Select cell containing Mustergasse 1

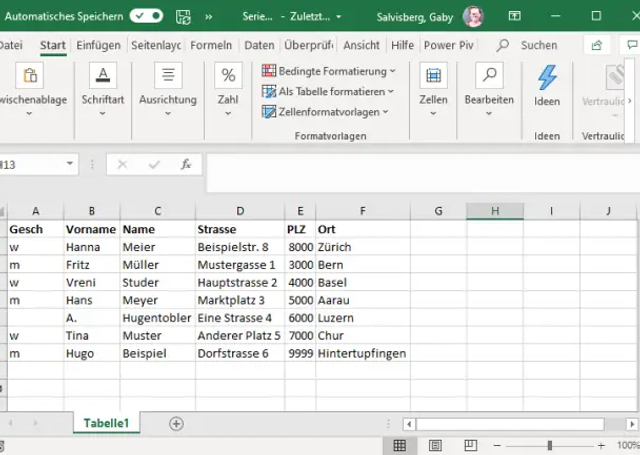pos(240,265)
